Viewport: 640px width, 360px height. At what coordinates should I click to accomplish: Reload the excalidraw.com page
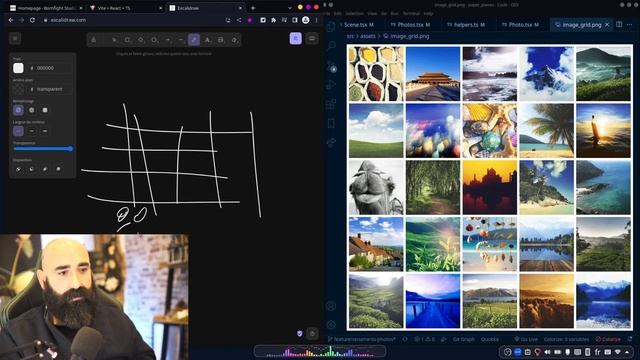pyautogui.click(x=32, y=20)
